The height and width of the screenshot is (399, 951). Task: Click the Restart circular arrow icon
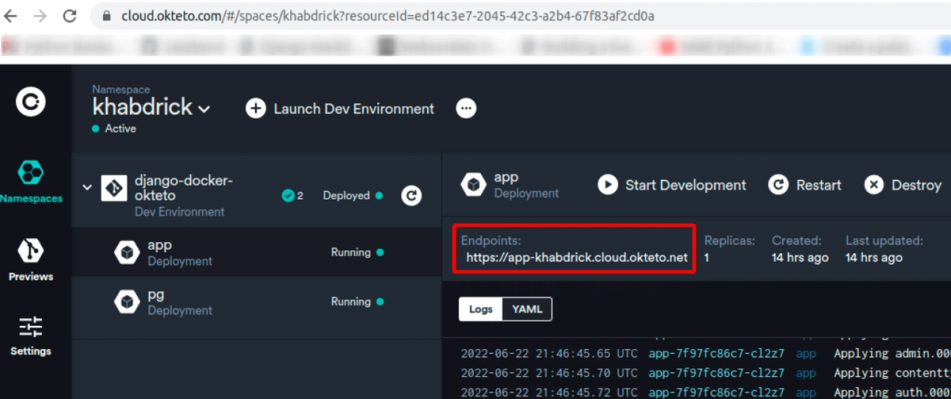coord(779,185)
